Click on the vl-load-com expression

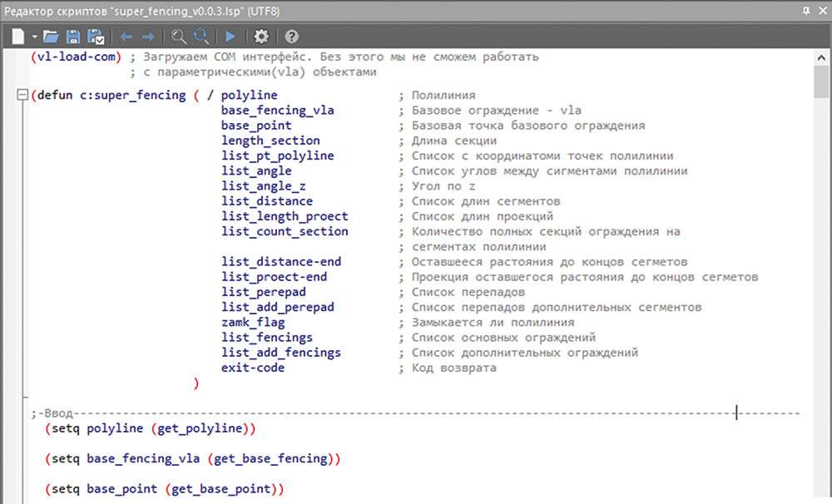tap(76, 57)
